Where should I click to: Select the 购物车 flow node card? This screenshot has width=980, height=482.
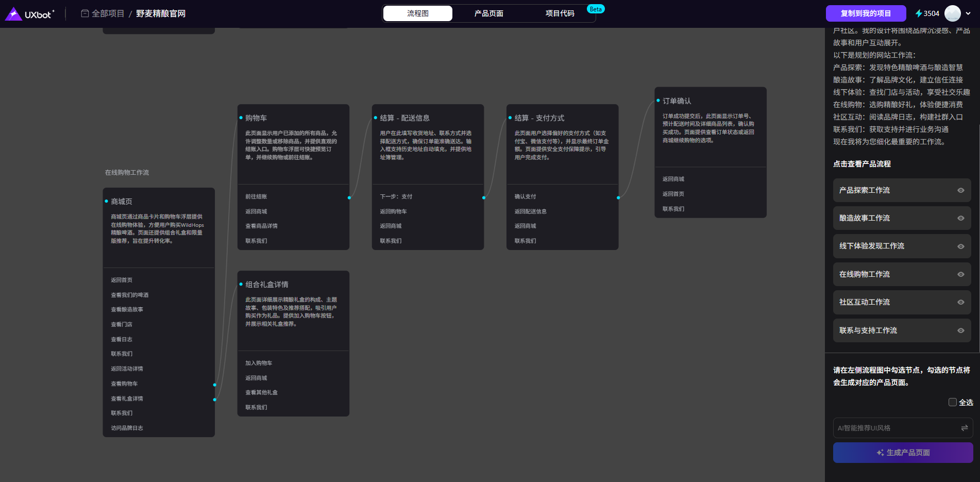(293, 144)
